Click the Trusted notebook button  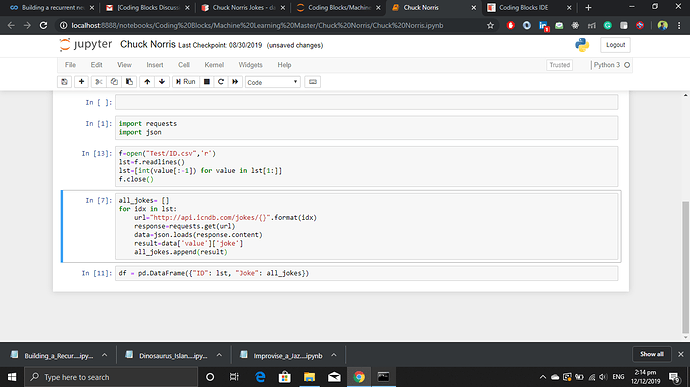(559, 65)
